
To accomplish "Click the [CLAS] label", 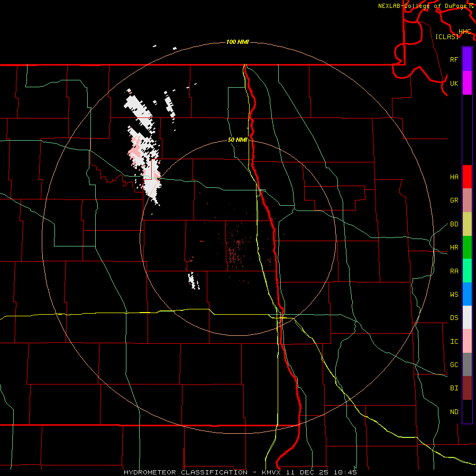I will pos(447,36).
